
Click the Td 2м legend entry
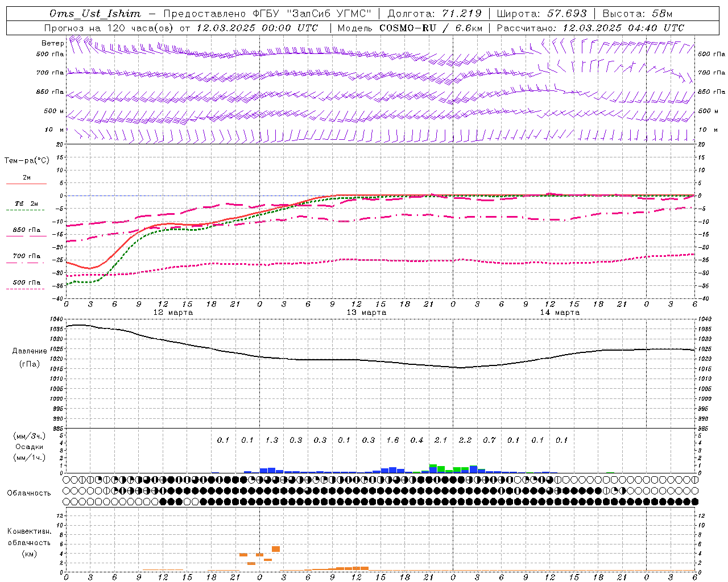27,203
